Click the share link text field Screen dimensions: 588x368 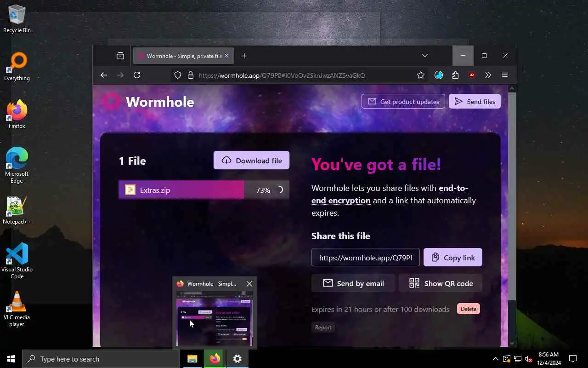point(366,258)
